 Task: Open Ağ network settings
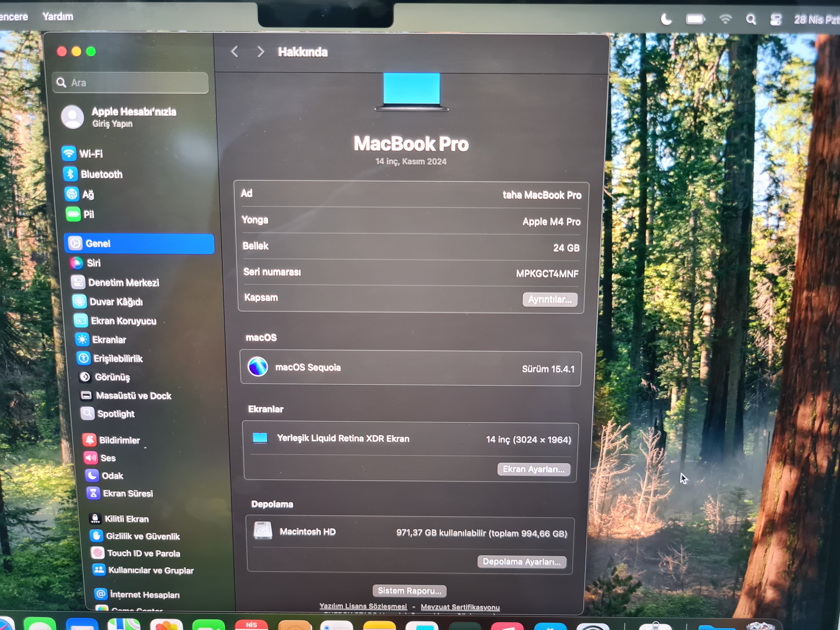coord(79,194)
